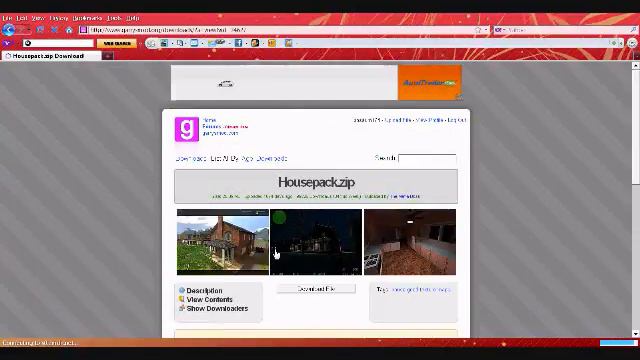Screen dimensions: 640x360
Task: Click the Download File button
Action: point(316,289)
